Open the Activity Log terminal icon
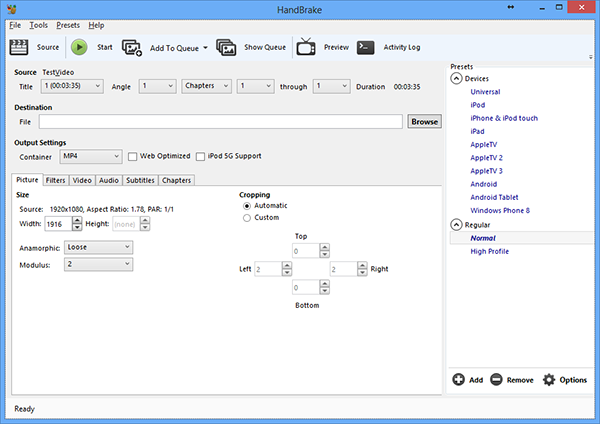The image size is (600, 424). [x=366, y=47]
